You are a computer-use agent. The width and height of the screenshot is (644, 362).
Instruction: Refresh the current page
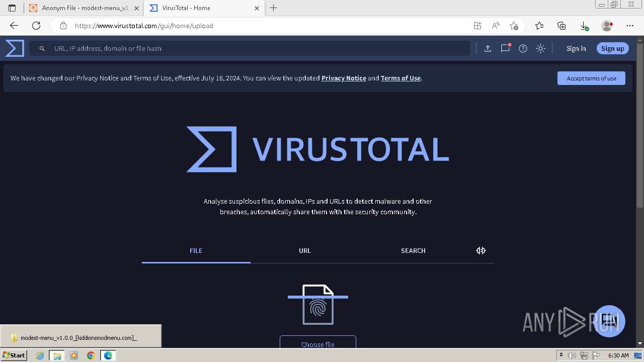tap(36, 26)
